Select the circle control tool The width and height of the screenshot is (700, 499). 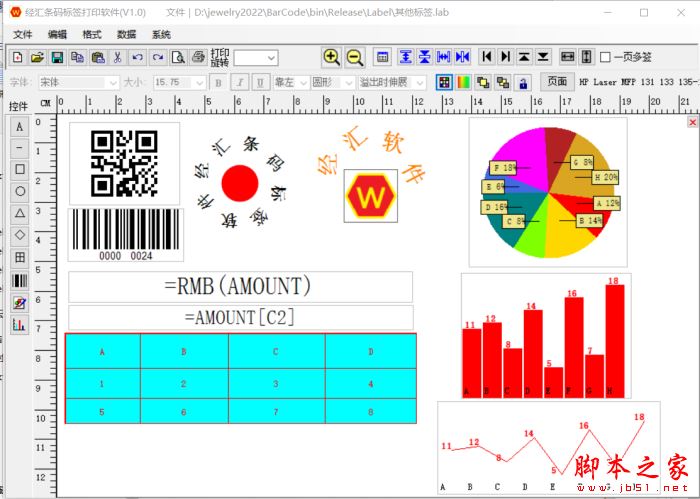[20, 191]
